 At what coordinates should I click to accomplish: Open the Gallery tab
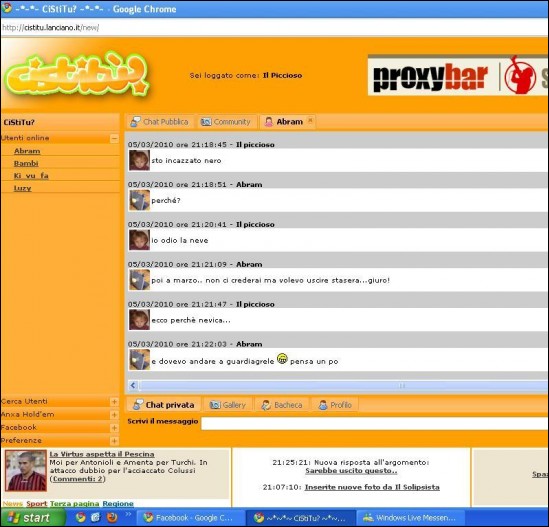pos(228,405)
